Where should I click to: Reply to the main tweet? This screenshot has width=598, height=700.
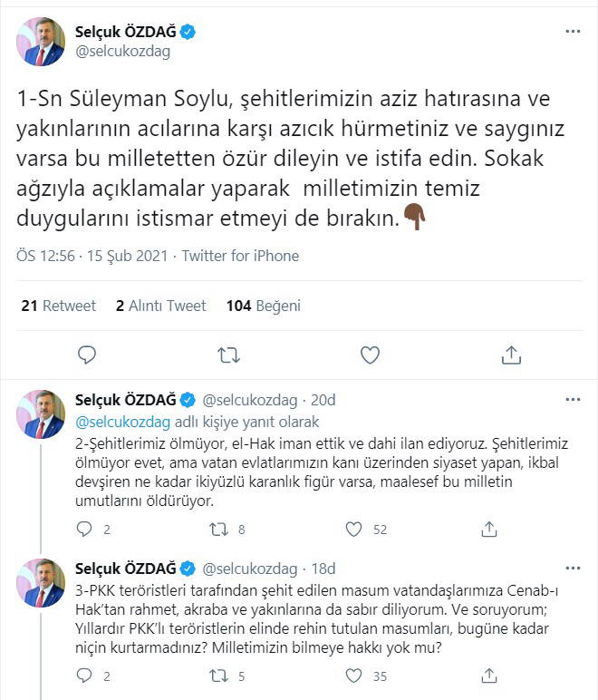(87, 354)
